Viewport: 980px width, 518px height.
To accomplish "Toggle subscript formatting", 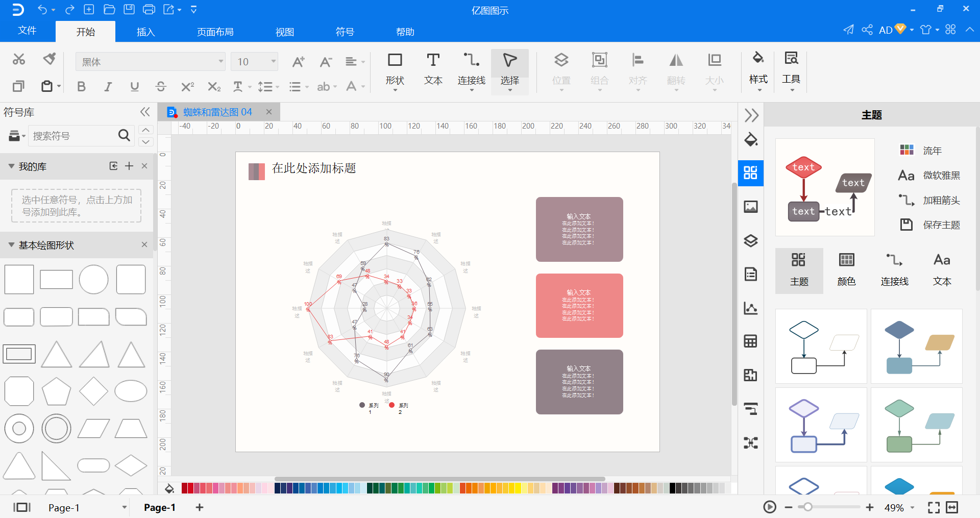I will tap(214, 87).
